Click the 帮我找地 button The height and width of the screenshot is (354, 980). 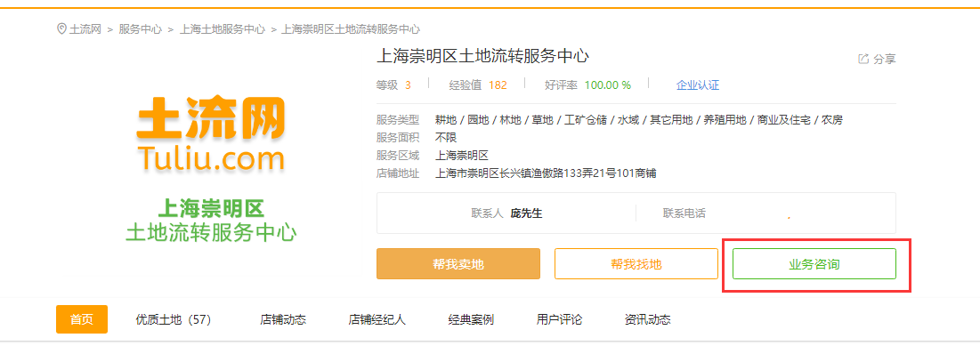[636, 264]
